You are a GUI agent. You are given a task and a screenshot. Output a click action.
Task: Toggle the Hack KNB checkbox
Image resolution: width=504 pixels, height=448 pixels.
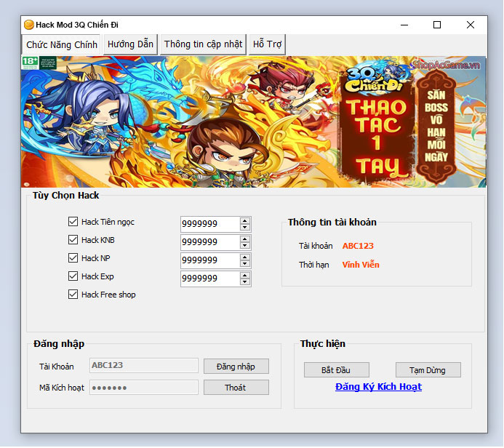[x=73, y=240]
